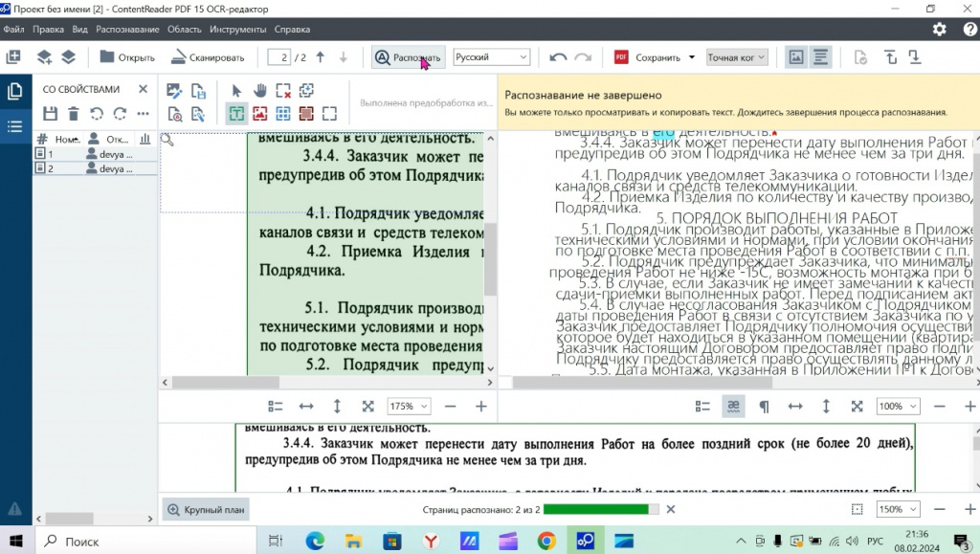The height and width of the screenshot is (554, 980).
Task: Select page row 2 in pages list
Action: click(x=95, y=168)
